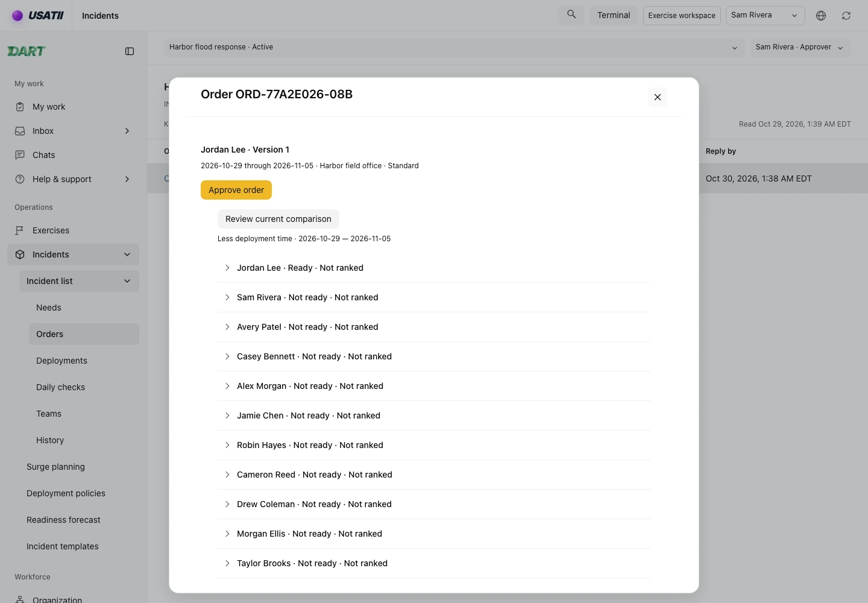The height and width of the screenshot is (603, 868).
Task: Expand the Casey Bennett row
Action: (x=434, y=356)
